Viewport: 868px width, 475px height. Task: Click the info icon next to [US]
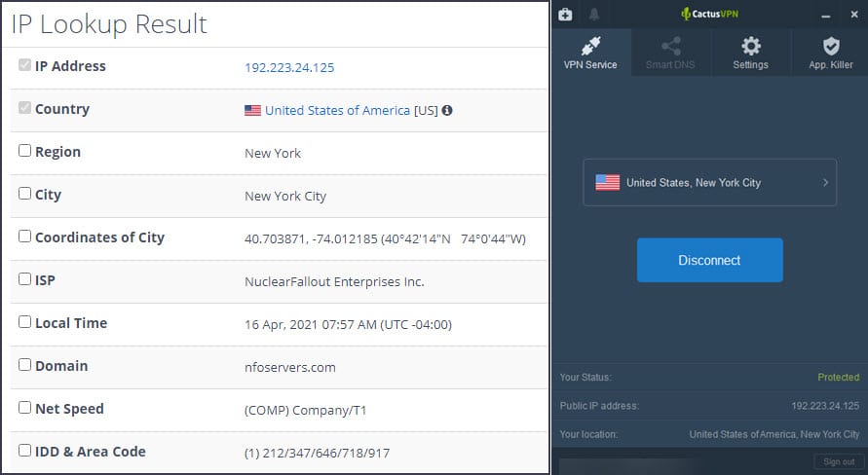pos(447,110)
